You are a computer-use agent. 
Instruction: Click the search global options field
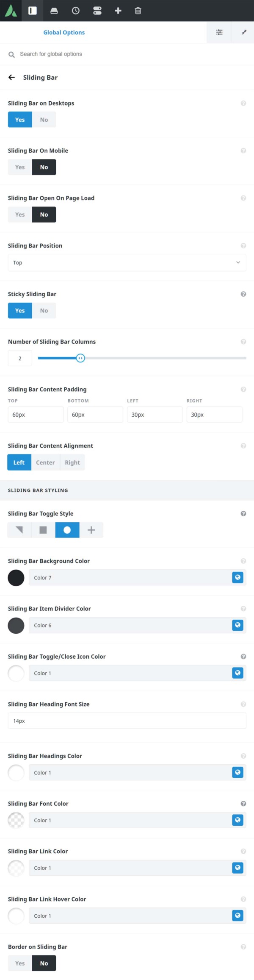coord(85,54)
